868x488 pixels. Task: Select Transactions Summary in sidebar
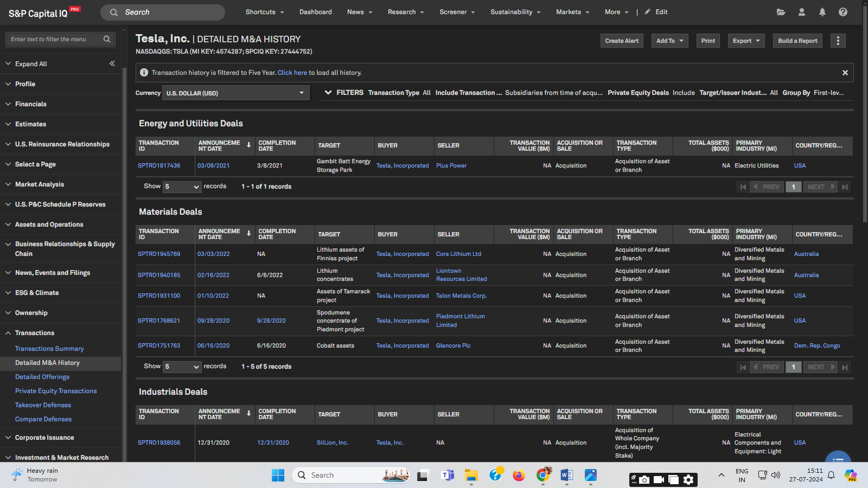point(49,349)
